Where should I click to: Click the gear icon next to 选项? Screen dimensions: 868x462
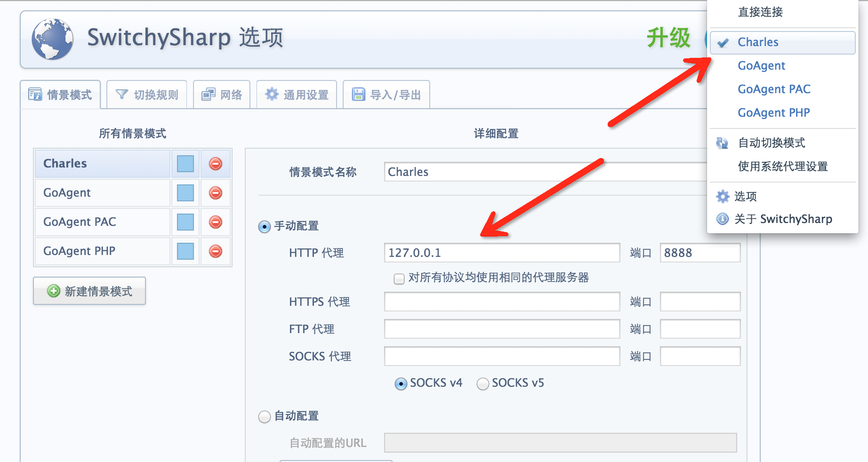723,196
